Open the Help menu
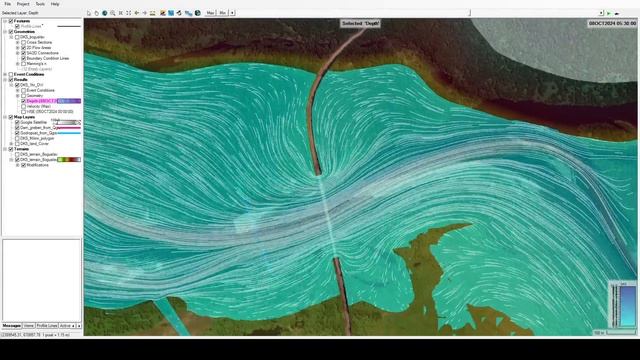The image size is (640, 360). (x=55, y=4)
